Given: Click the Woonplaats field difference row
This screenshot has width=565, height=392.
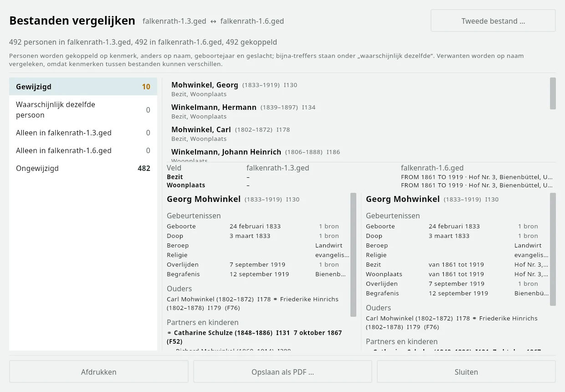Looking at the screenshot, I should [360, 185].
